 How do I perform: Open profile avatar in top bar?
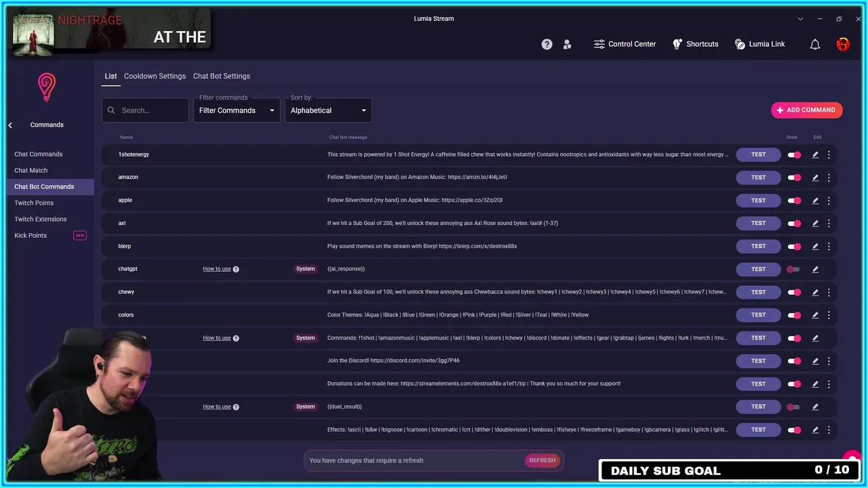click(843, 44)
